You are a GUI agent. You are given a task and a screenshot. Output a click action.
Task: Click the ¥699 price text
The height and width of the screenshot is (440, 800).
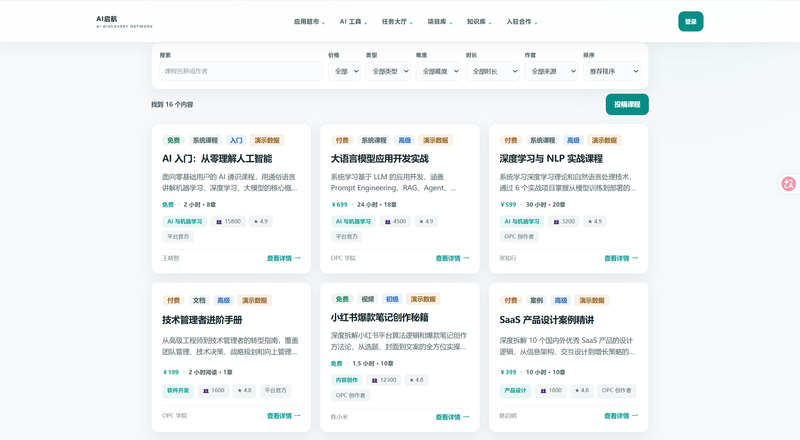[339, 205]
